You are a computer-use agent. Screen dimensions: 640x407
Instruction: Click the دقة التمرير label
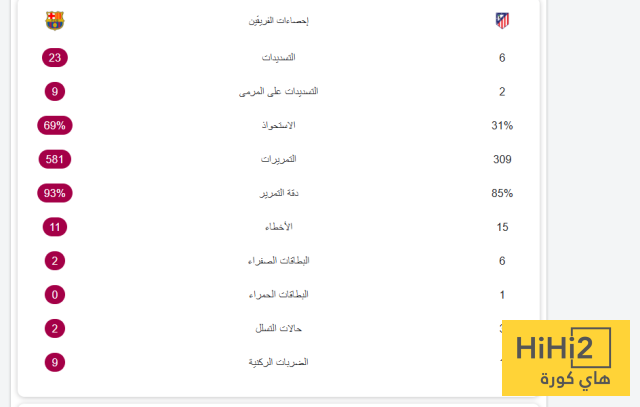coord(278,193)
